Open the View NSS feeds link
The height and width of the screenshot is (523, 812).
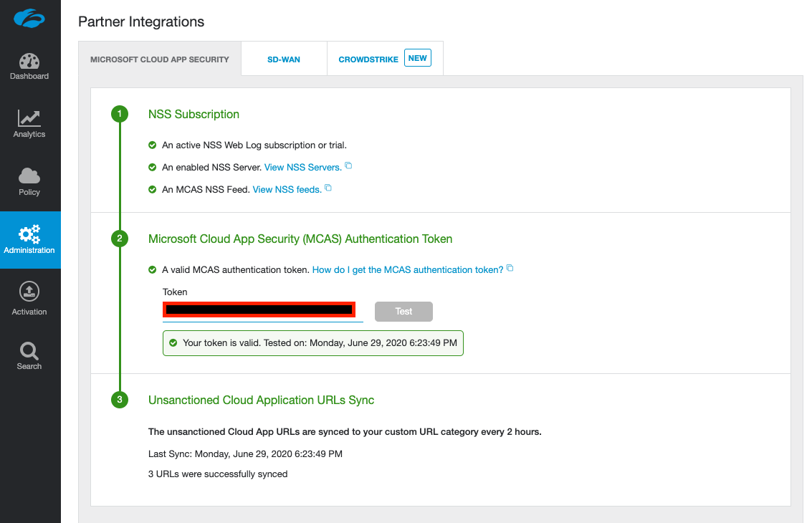coord(287,190)
